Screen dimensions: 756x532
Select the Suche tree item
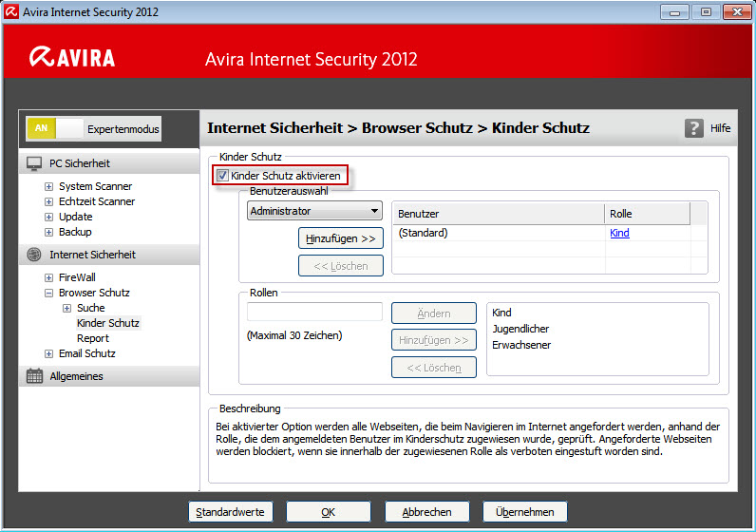click(x=90, y=308)
